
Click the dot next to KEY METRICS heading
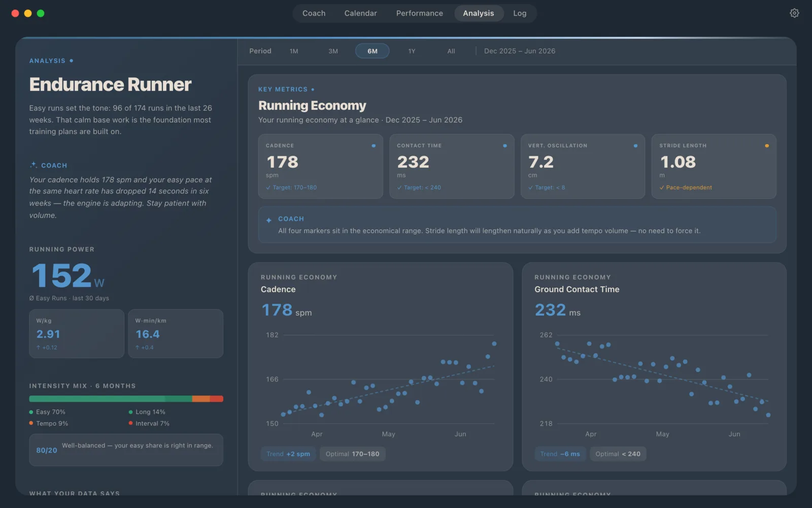(x=313, y=89)
